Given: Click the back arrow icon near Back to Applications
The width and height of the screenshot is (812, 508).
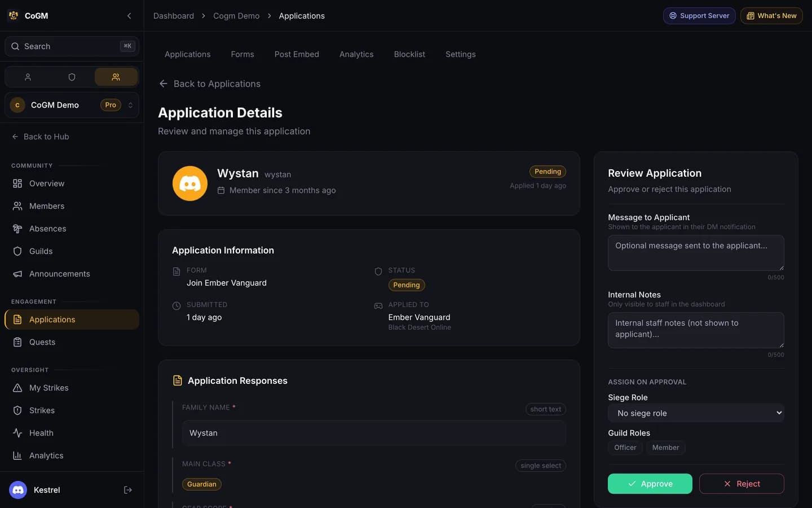Looking at the screenshot, I should tap(164, 84).
